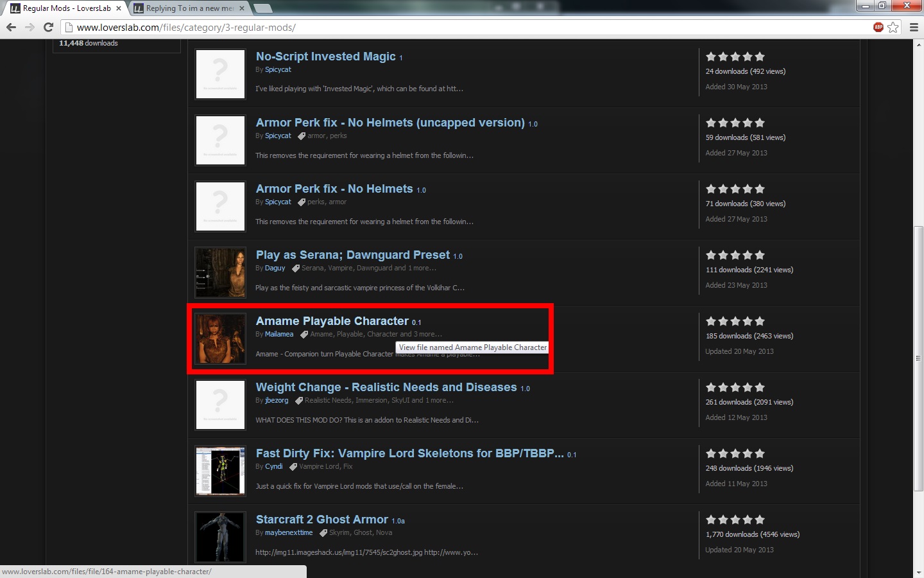Click placeholder thumbnail for Weight Change mod
Viewport: 924px width, 578px height.
pyautogui.click(x=220, y=405)
